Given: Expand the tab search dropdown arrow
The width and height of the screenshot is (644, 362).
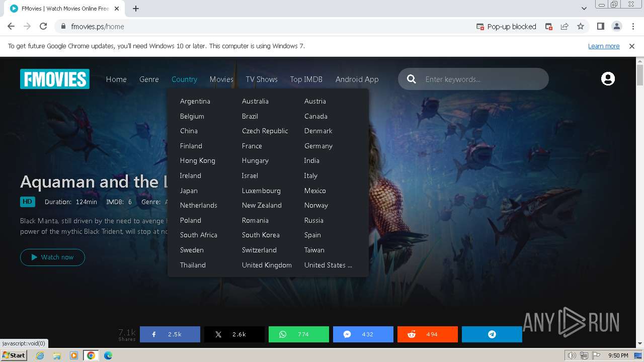Looking at the screenshot, I should tap(584, 9).
